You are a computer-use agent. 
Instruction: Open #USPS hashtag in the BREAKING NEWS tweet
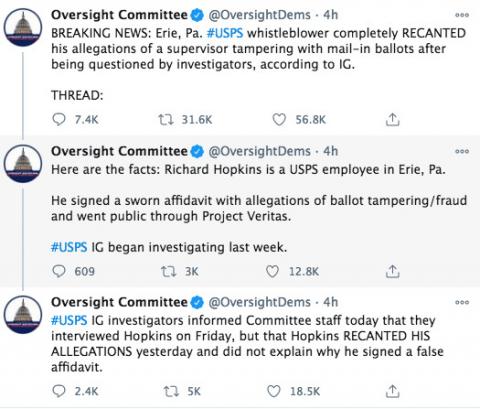225,33
